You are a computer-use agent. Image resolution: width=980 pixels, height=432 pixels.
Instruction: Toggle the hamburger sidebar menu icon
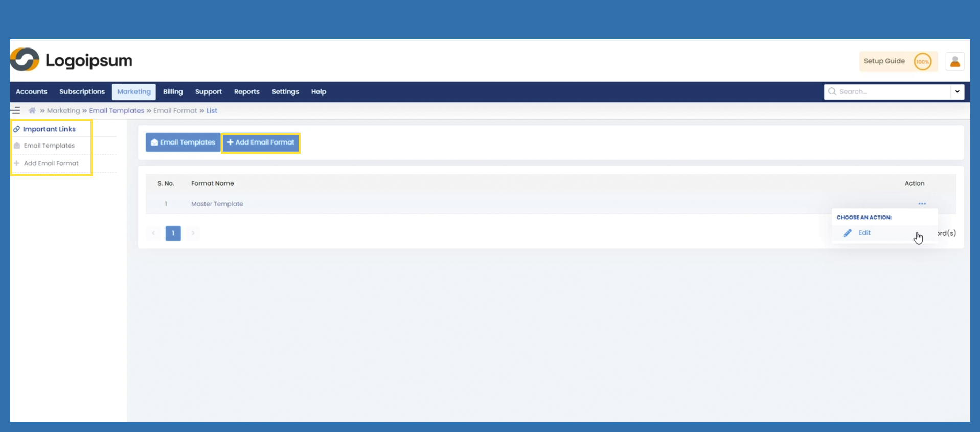(x=16, y=110)
